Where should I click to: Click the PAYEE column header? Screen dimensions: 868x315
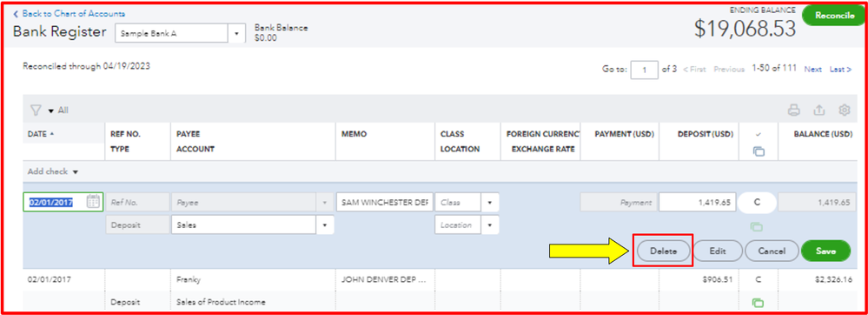coord(189,134)
